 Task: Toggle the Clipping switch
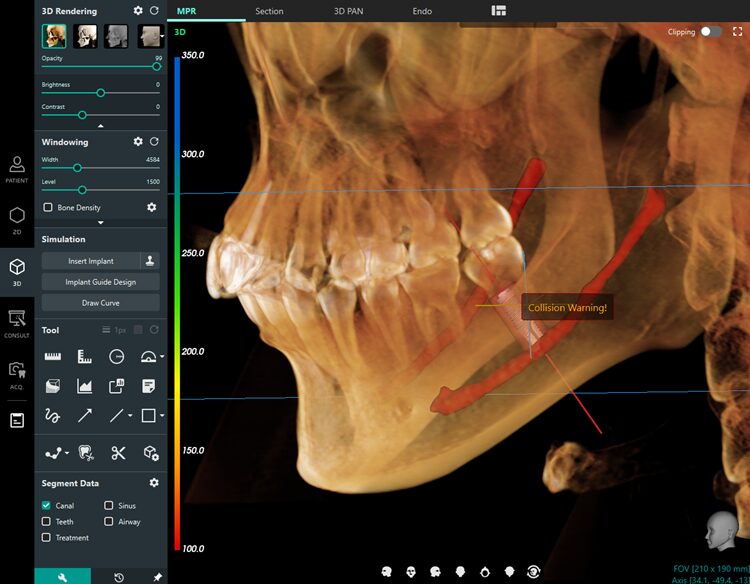coord(710,32)
